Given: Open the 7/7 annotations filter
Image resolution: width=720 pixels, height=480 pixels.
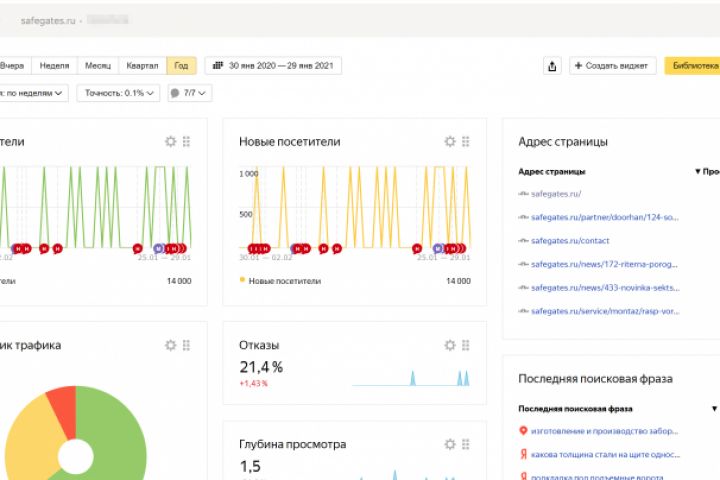Looking at the screenshot, I should 190,93.
